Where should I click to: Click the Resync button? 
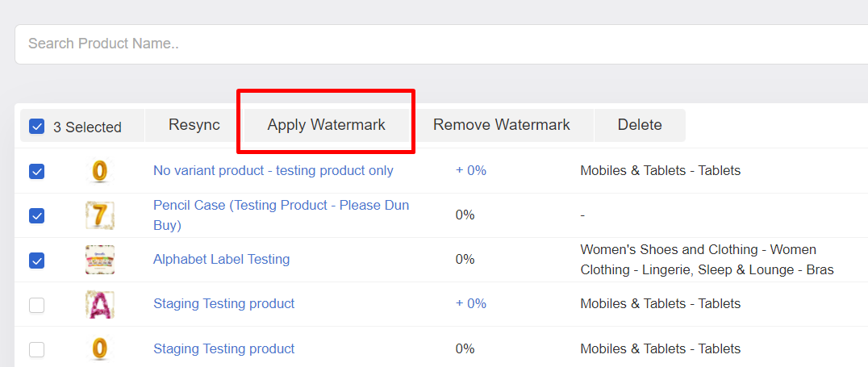(194, 125)
